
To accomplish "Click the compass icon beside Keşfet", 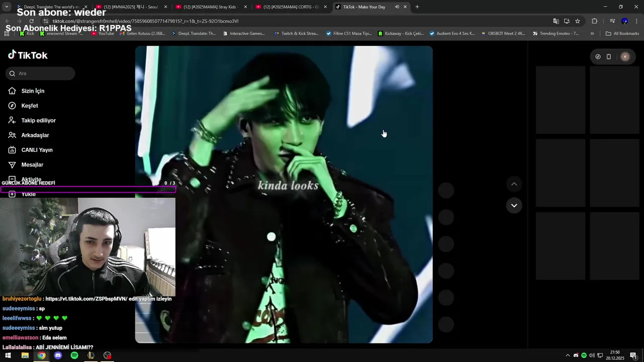I will pos(12,106).
